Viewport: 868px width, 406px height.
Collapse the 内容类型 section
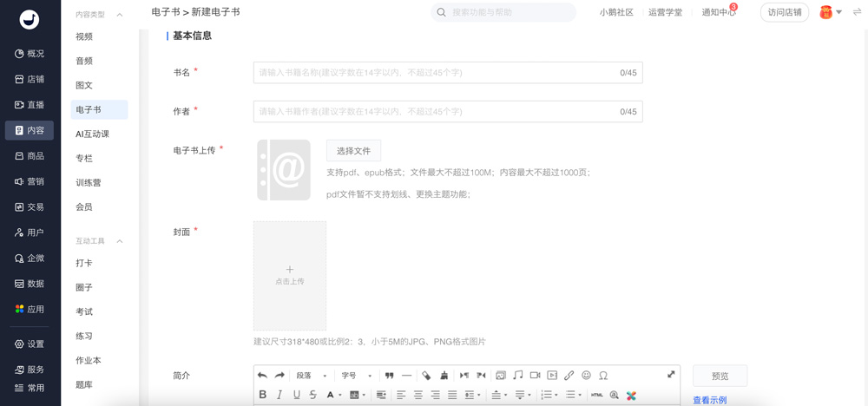[120, 15]
